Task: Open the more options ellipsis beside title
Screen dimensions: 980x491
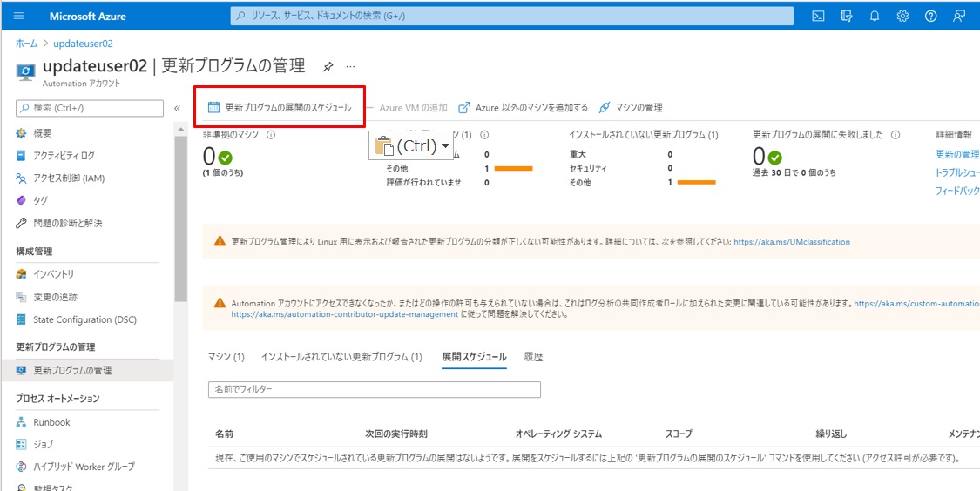Action: [x=351, y=65]
